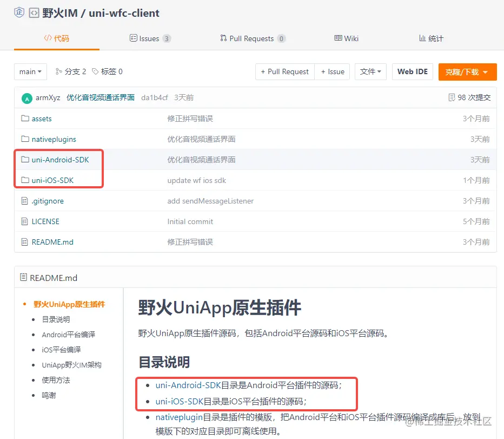
Task: Click the uni-iOS-SDK folder icon
Action: (x=25, y=180)
